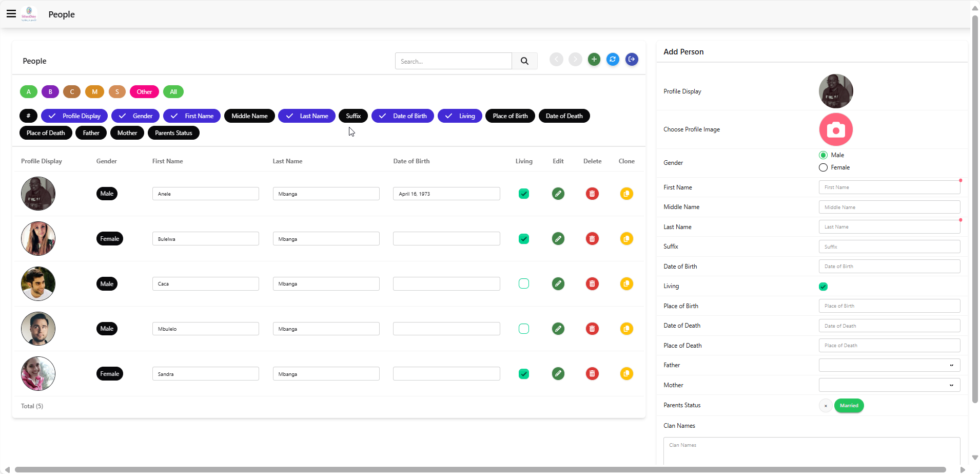The image size is (980, 474).
Task: Show the Father column
Action: (91, 133)
